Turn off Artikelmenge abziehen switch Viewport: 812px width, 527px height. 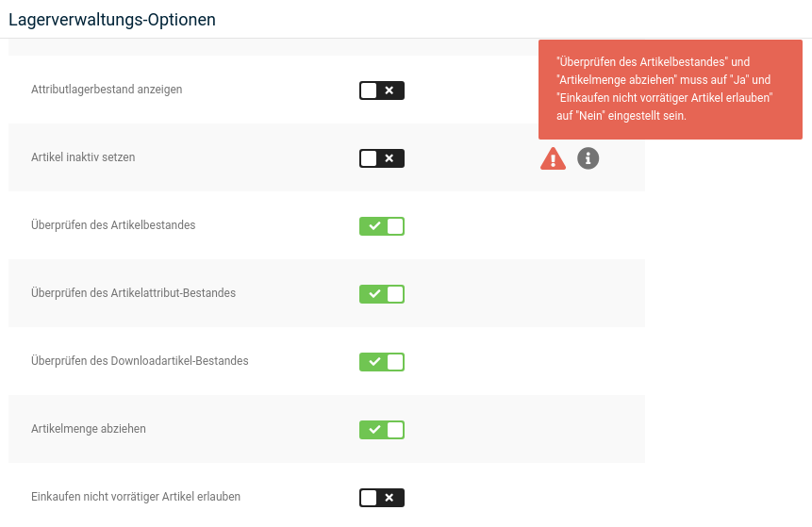pos(382,430)
